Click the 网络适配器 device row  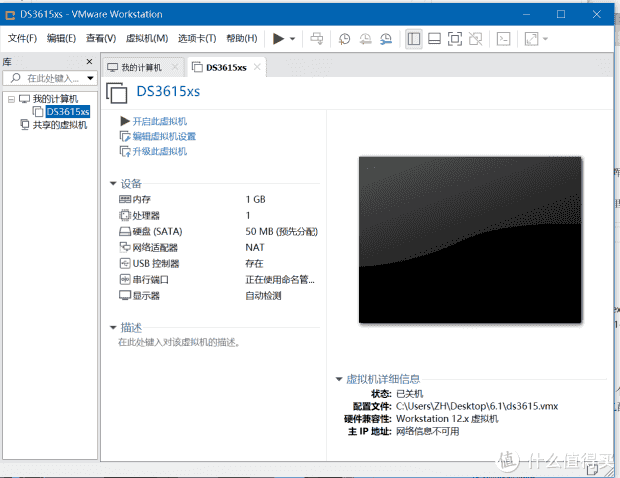219,248
